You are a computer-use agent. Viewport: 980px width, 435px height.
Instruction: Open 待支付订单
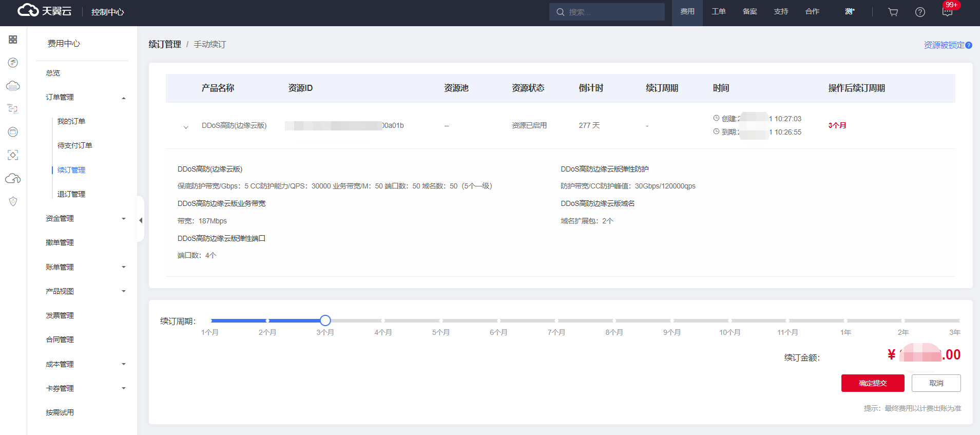click(x=75, y=145)
